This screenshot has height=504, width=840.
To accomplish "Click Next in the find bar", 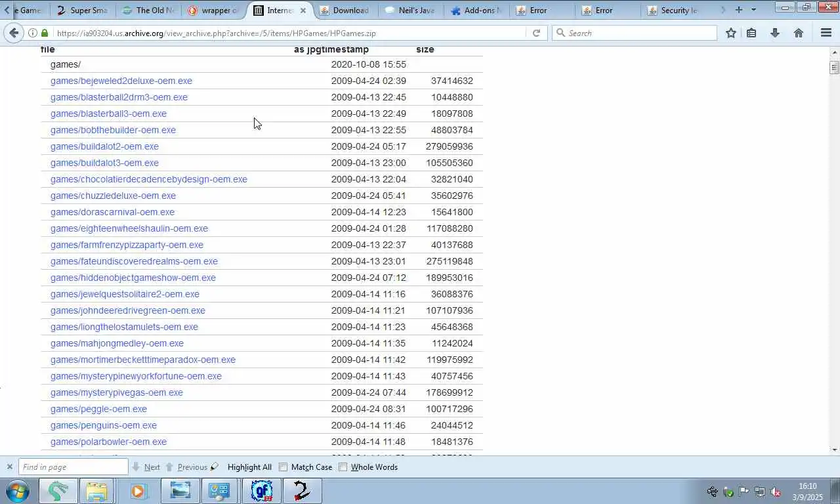I will click(x=146, y=467).
